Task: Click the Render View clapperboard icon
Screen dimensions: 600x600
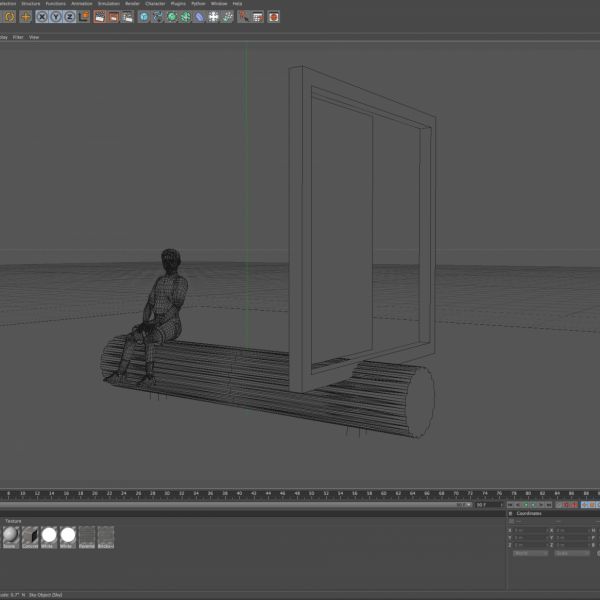Action: coord(100,17)
